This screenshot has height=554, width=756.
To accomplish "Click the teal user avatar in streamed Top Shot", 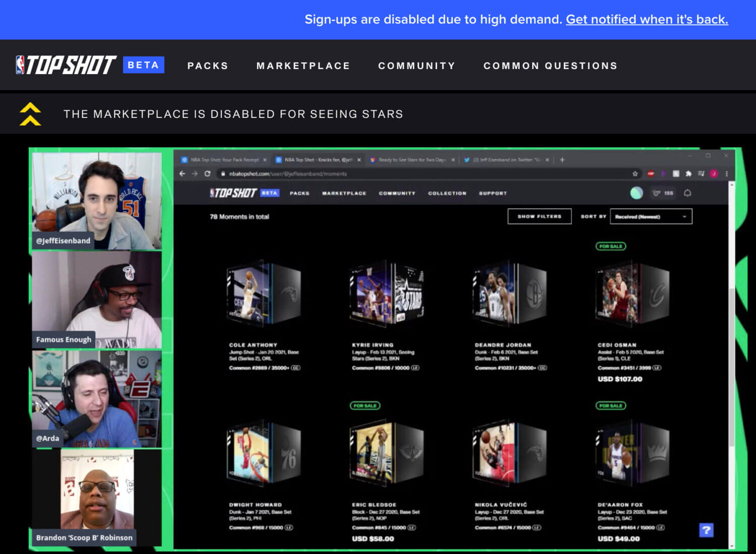I will (637, 193).
